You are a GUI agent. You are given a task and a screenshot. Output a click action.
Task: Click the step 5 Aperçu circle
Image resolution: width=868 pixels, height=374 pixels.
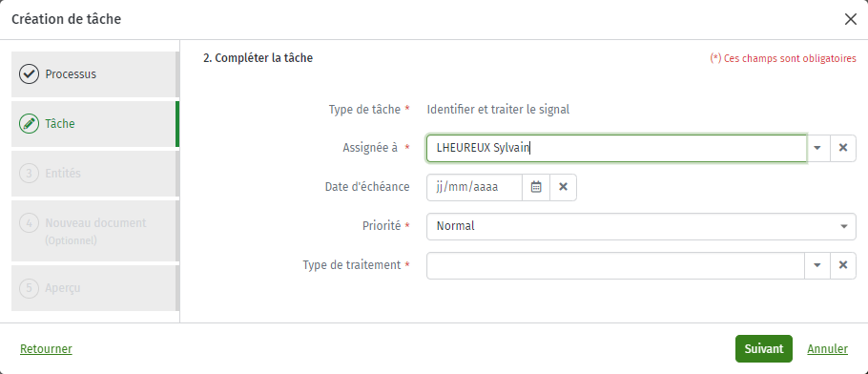[29, 288]
